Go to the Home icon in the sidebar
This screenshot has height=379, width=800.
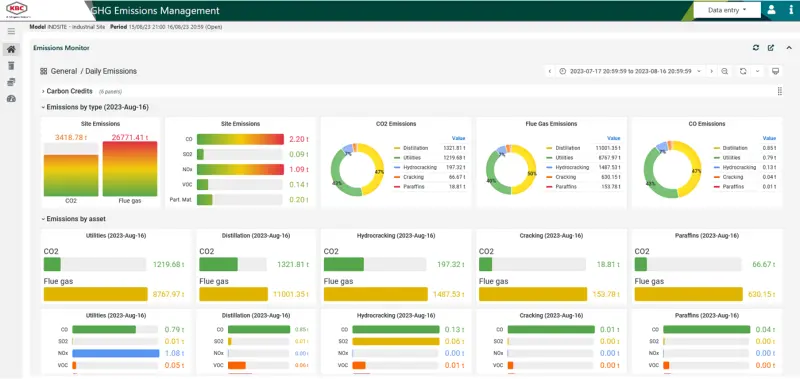click(11, 49)
